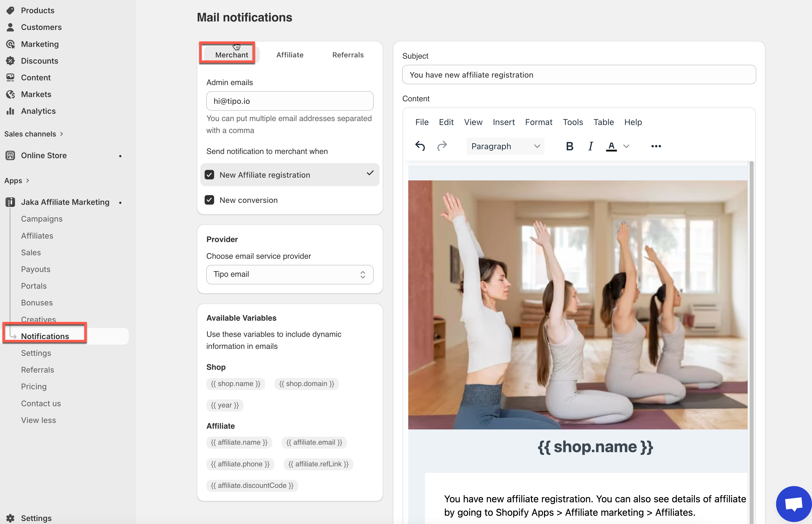The height and width of the screenshot is (524, 812).
Task: Open the three-dot more options in toolbar
Action: pyautogui.click(x=656, y=146)
